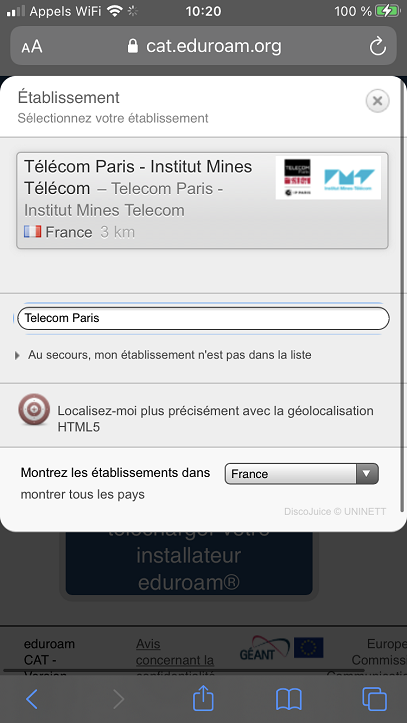The width and height of the screenshot is (407, 723).
Task: Open the Safari bookmarks book icon
Action: click(x=289, y=699)
